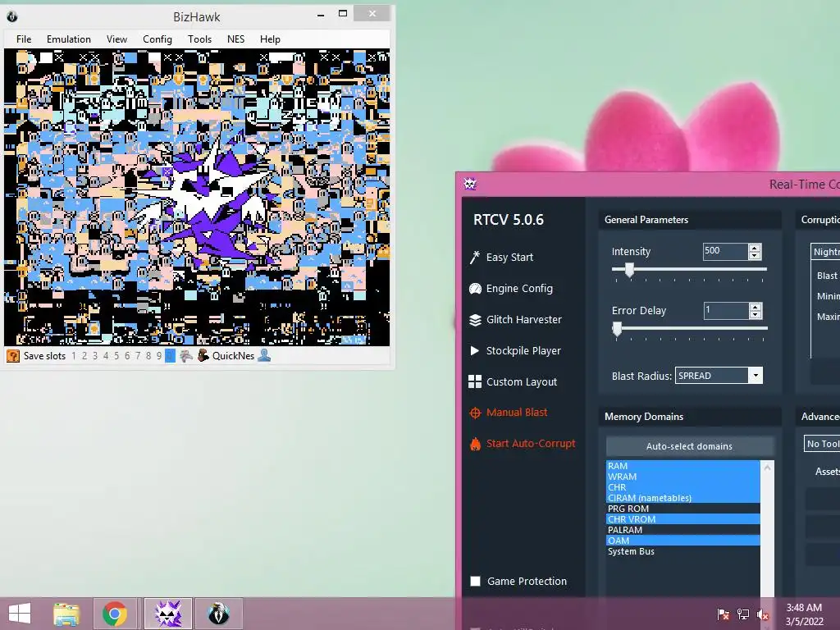Switch to RTCV taskbar icon
This screenshot has width=840, height=630.
167,614
